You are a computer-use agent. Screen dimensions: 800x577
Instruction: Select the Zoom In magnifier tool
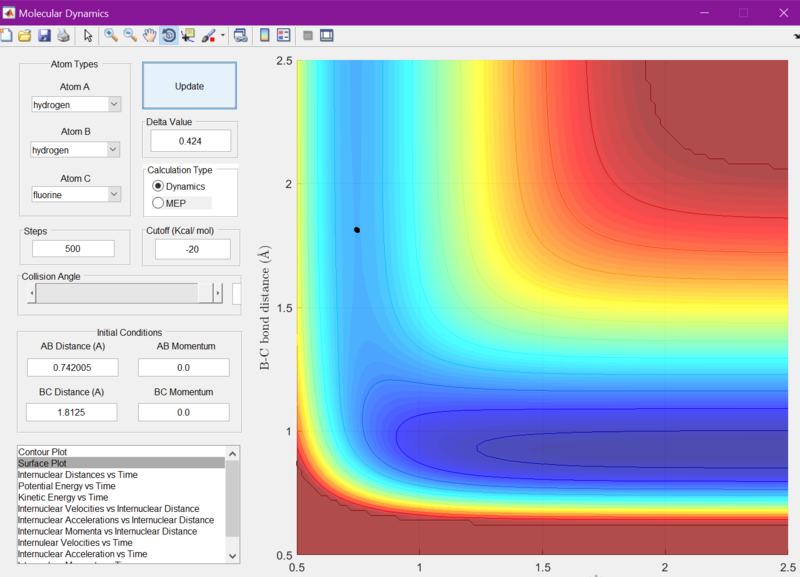pyautogui.click(x=111, y=35)
